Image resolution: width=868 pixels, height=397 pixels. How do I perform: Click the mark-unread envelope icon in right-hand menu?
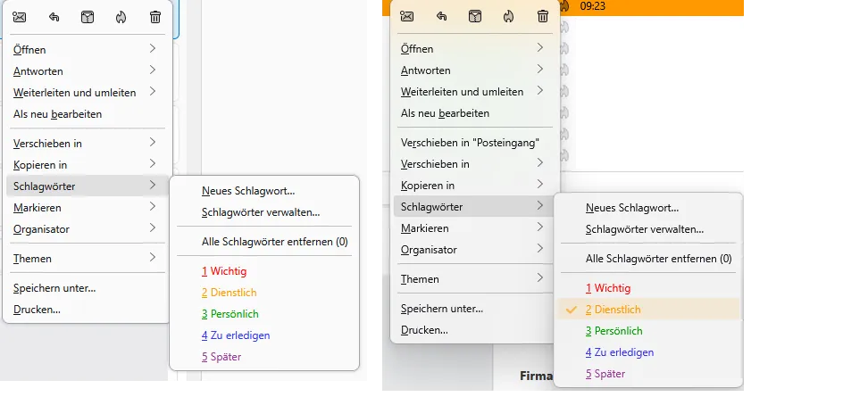pos(407,16)
